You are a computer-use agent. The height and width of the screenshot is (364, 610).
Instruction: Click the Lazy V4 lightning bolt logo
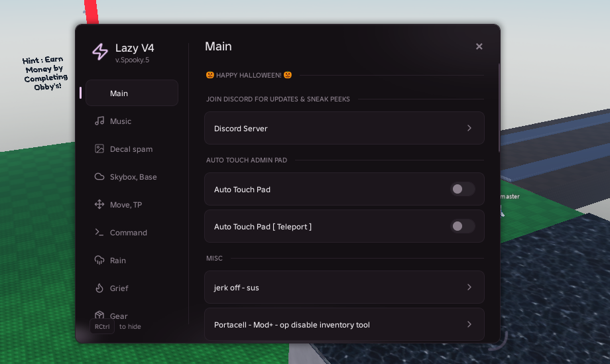click(100, 52)
